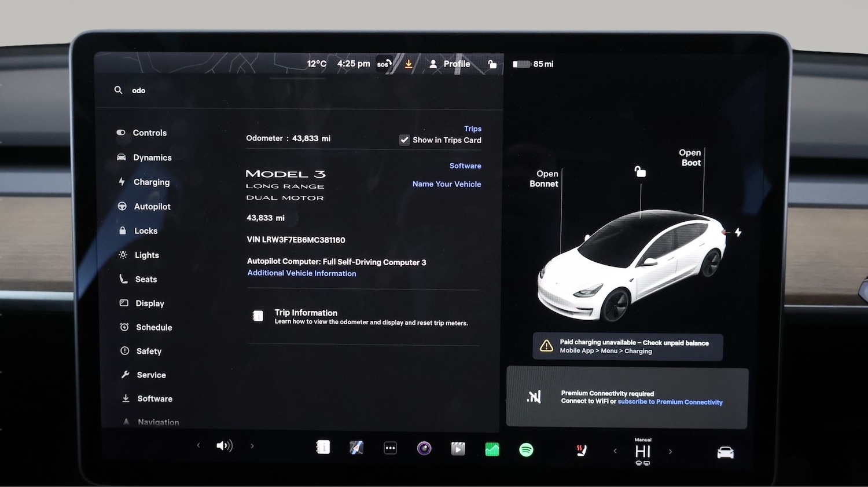
Task: Open the Spotify app
Action: point(526,448)
